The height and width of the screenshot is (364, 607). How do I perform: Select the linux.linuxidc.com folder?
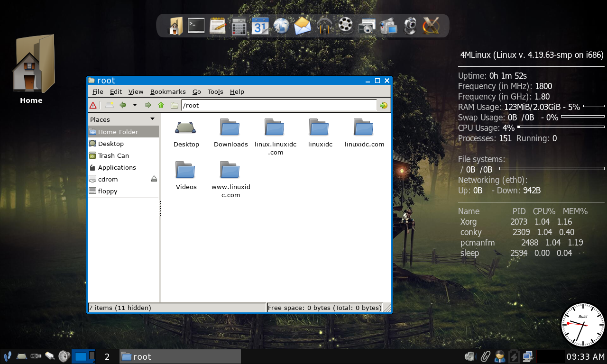click(x=275, y=136)
